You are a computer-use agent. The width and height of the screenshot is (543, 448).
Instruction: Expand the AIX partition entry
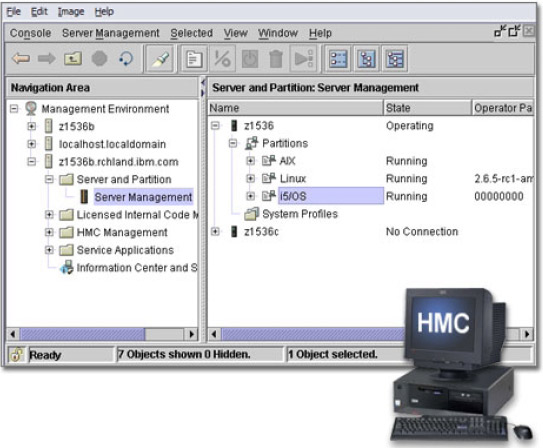click(x=250, y=161)
